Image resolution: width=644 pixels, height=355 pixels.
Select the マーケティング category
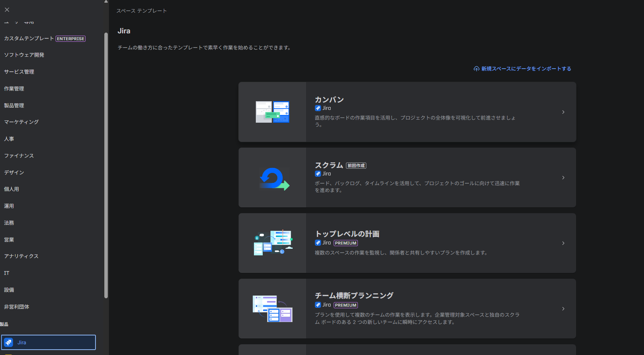click(21, 122)
